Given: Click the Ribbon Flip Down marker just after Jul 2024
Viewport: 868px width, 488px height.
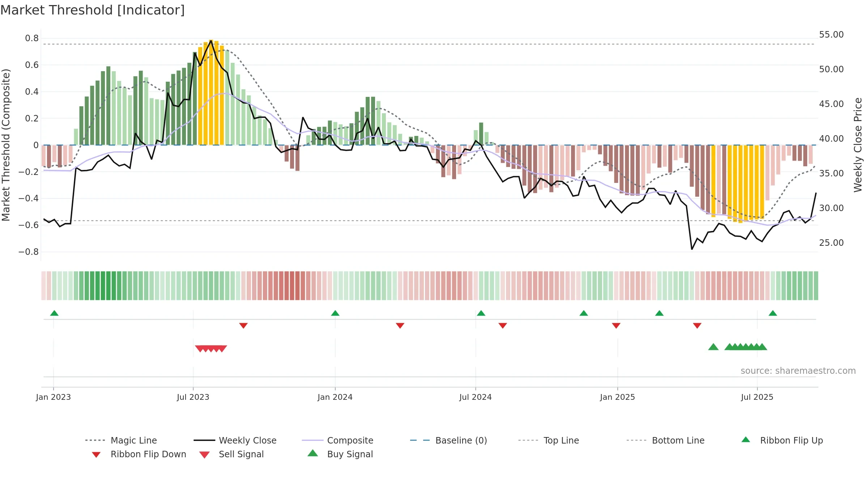Looking at the screenshot, I should pyautogui.click(x=503, y=326).
